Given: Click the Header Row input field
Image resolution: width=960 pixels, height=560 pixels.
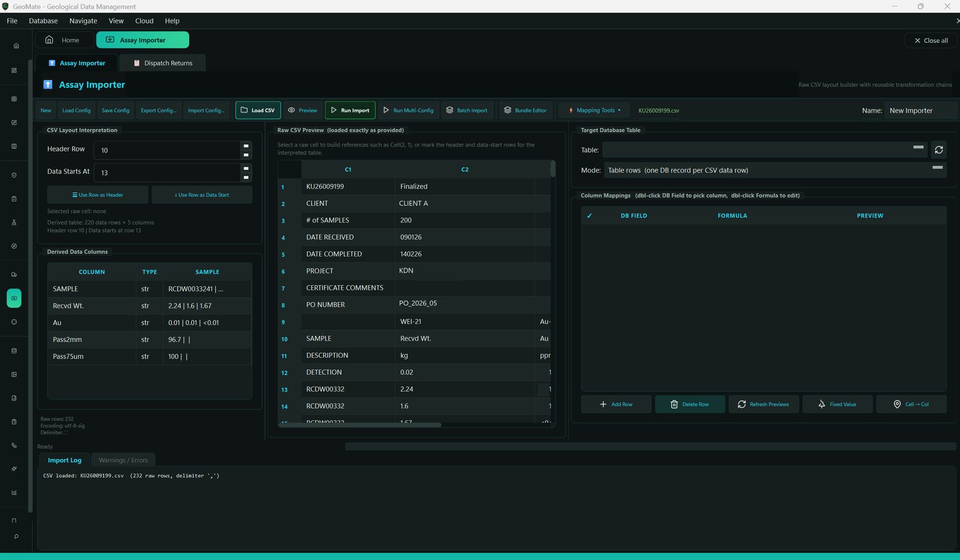Looking at the screenshot, I should [167, 150].
